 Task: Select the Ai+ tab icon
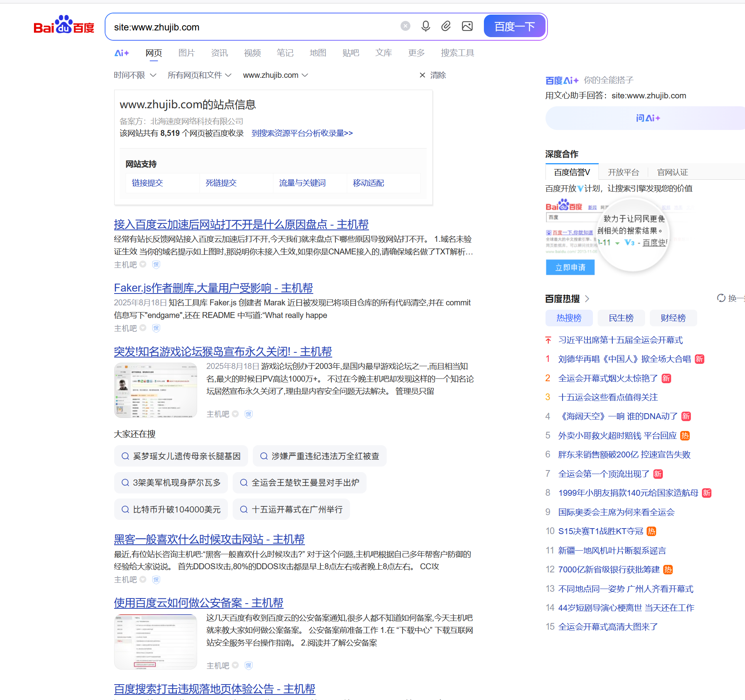tap(122, 53)
